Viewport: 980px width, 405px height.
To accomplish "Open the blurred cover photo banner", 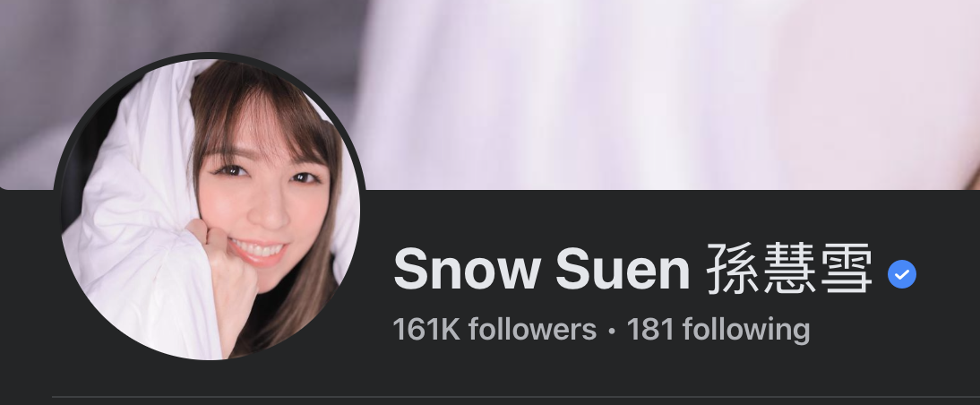I will [490, 94].
